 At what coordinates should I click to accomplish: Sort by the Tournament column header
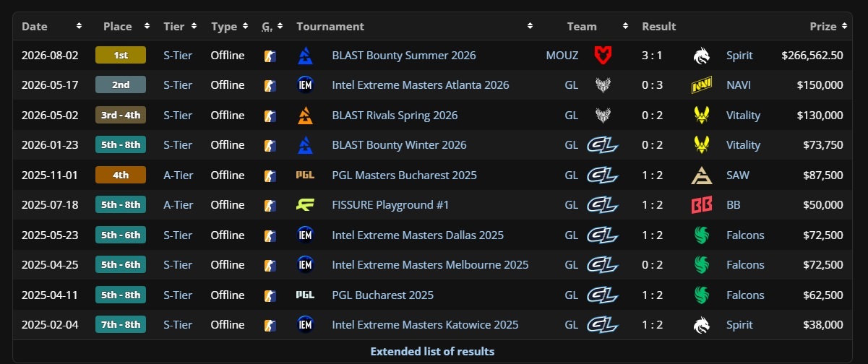point(414,26)
